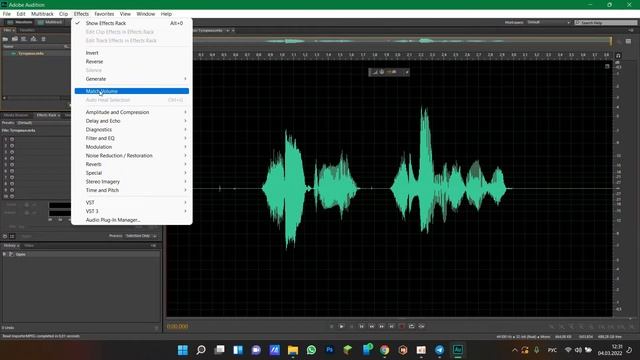Viewport: 640px width, 360px height.
Task: Open the Process Selection Only dropdown
Action: pyautogui.click(x=141, y=236)
